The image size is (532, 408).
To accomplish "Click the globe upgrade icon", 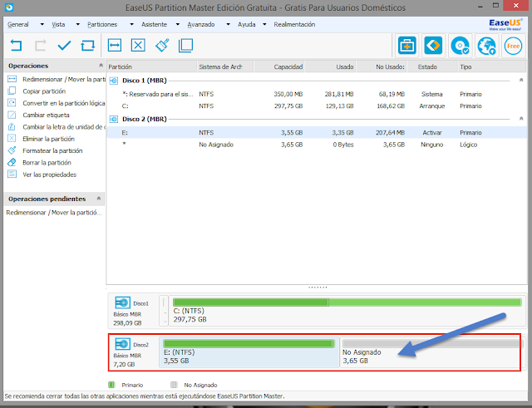I will tap(486, 46).
